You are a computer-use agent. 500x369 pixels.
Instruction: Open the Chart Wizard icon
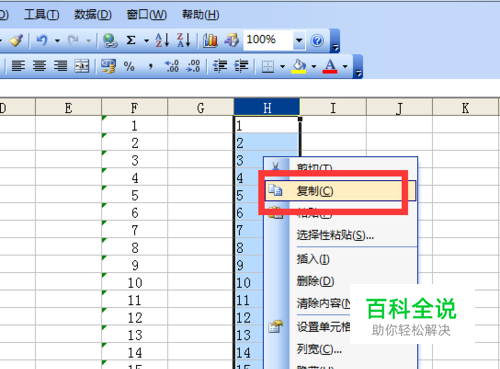(210, 40)
